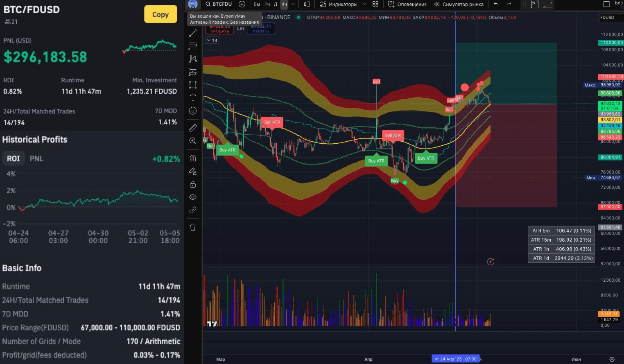Screen dimensions: 624x364
Task: Activate the zoom-in magnifier tool
Action: (x=193, y=141)
